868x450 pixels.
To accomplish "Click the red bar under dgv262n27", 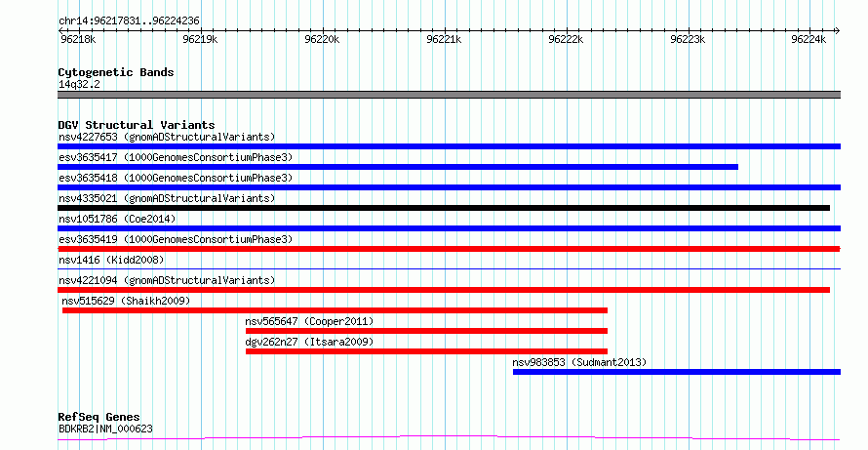I will pos(427,351).
